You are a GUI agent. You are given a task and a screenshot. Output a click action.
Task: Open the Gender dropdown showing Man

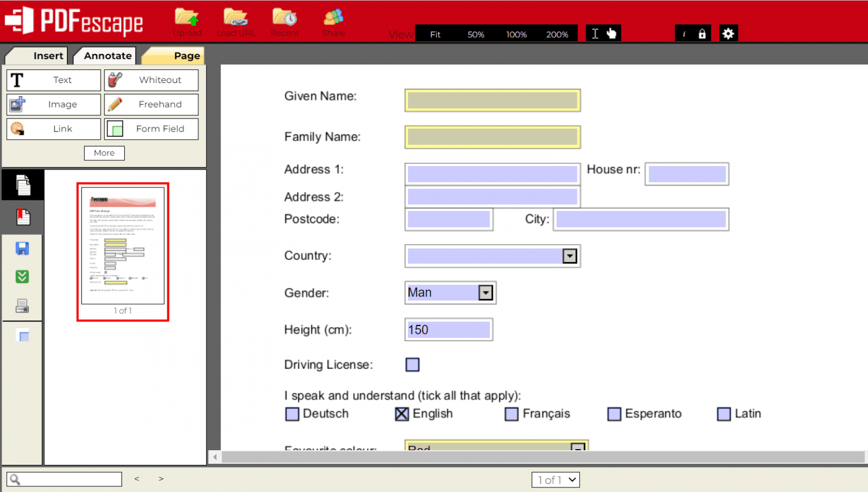tap(485, 293)
